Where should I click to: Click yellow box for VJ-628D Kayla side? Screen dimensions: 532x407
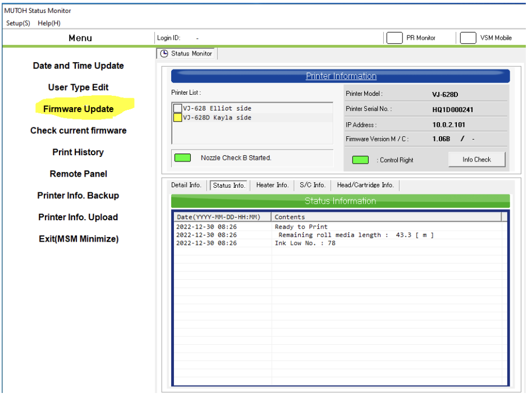[x=177, y=118]
